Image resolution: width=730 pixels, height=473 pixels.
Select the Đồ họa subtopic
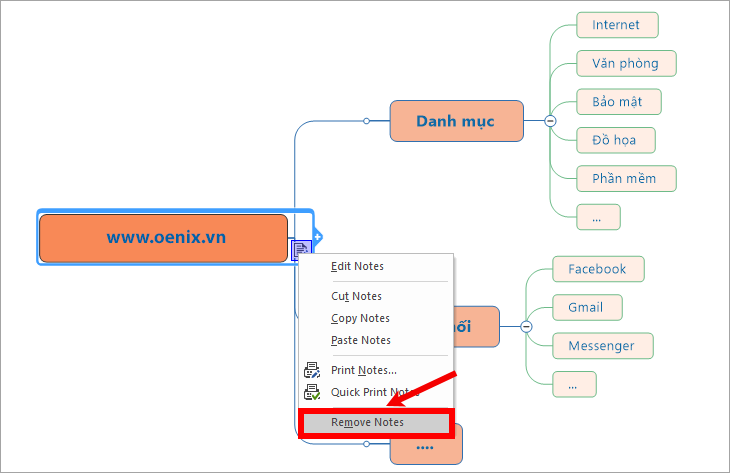[x=616, y=140]
